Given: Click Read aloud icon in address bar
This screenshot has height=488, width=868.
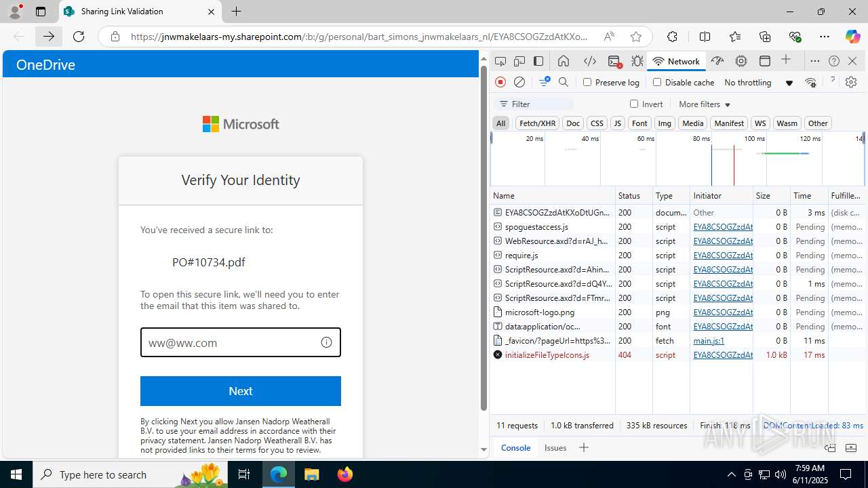Looking at the screenshot, I should click(x=609, y=37).
